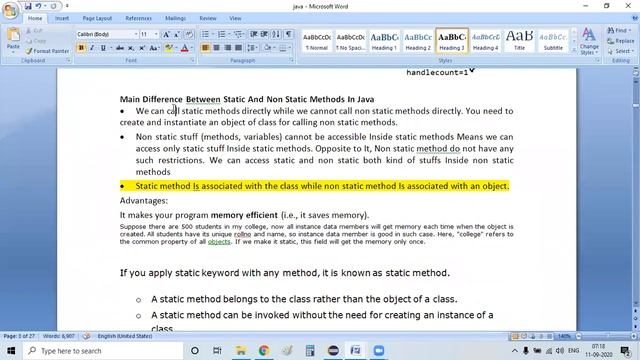Open Calculator from taskbar
The image size is (640, 360).
[310, 351]
